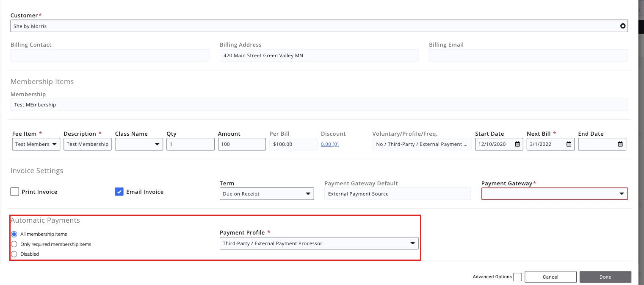
Task: Click the Membership Items heading
Action: [42, 81]
